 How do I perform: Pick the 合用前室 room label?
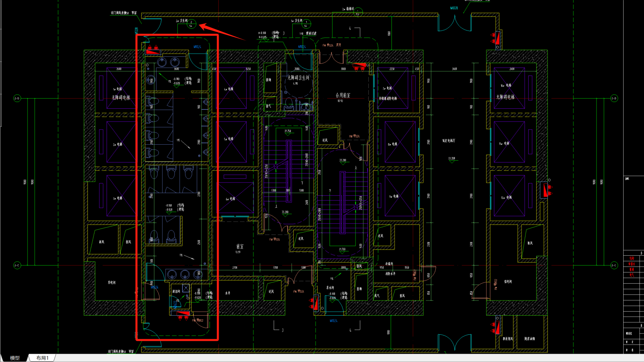pos(343,95)
